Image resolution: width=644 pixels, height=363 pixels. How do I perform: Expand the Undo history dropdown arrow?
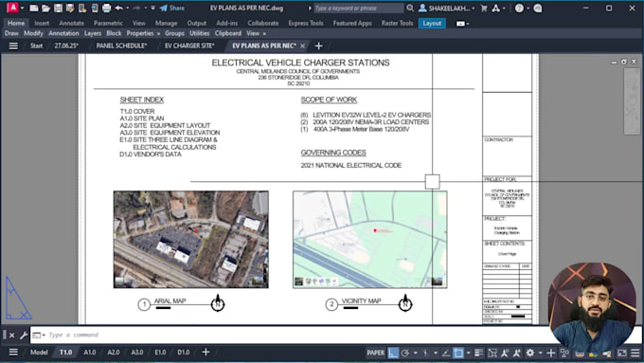(127, 8)
